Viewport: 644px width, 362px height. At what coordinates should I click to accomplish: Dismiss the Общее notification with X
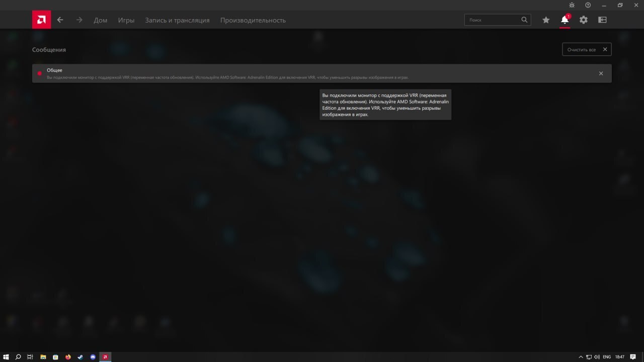tap(601, 73)
